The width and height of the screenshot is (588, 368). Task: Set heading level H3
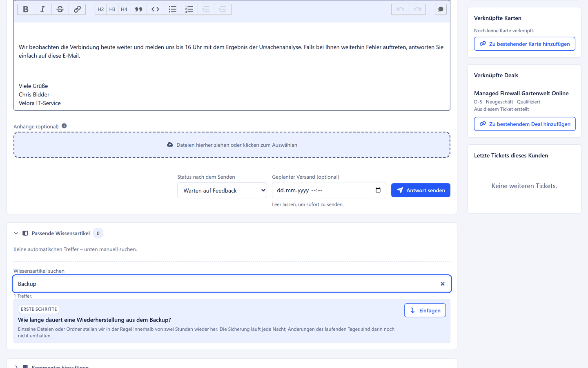coord(112,9)
